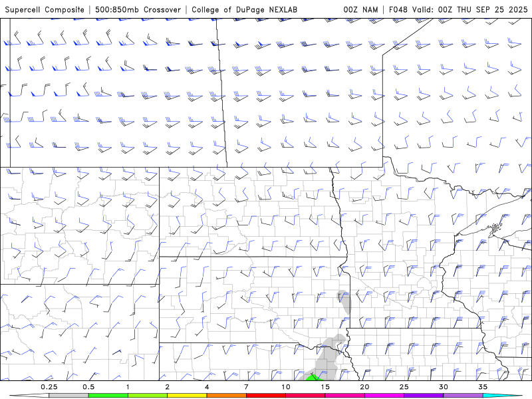This screenshot has height=399, width=532.
Task: Select the yellow-green legend segment between 1 and 2
Action: 148,396
